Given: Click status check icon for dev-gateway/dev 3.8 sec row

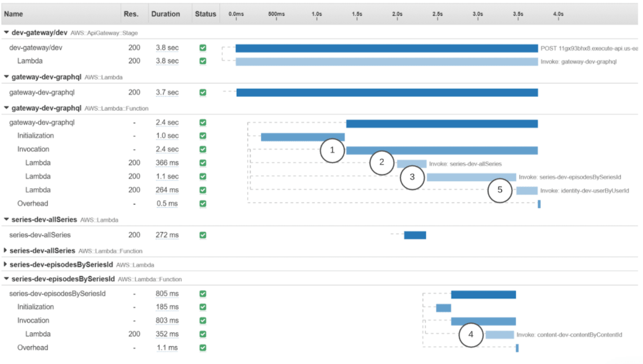Looking at the screenshot, I should 203,48.
